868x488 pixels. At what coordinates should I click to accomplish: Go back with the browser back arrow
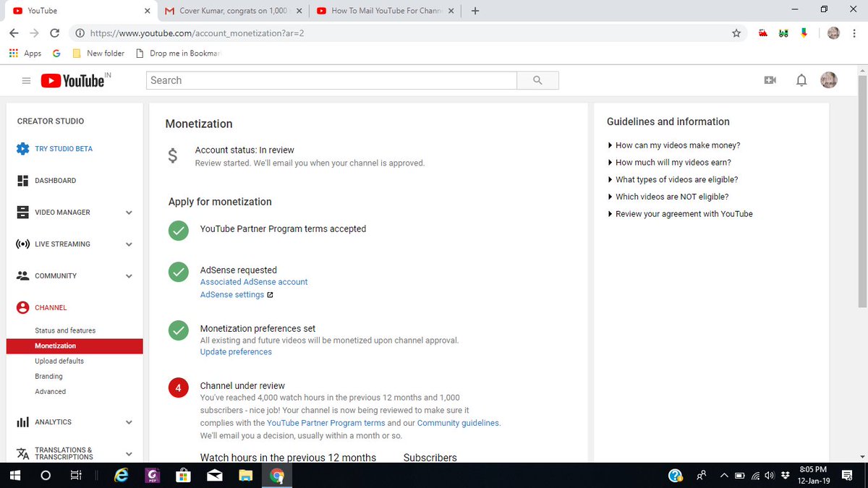(x=14, y=33)
